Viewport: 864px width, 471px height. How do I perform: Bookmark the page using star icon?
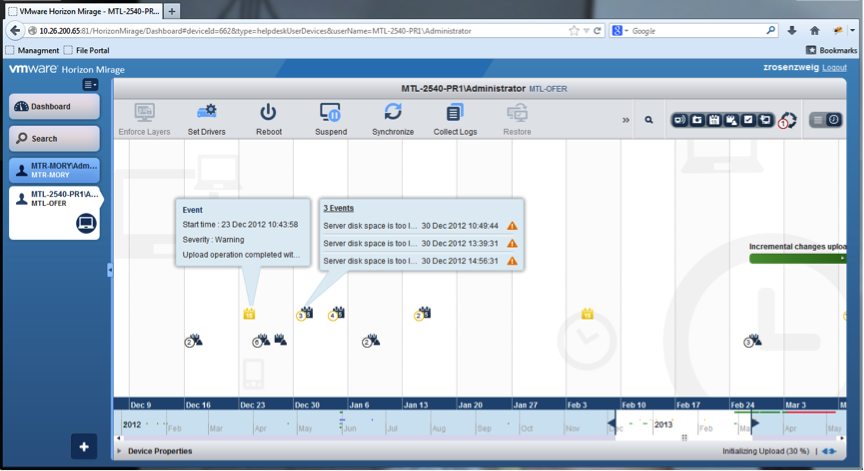pyautogui.click(x=574, y=31)
